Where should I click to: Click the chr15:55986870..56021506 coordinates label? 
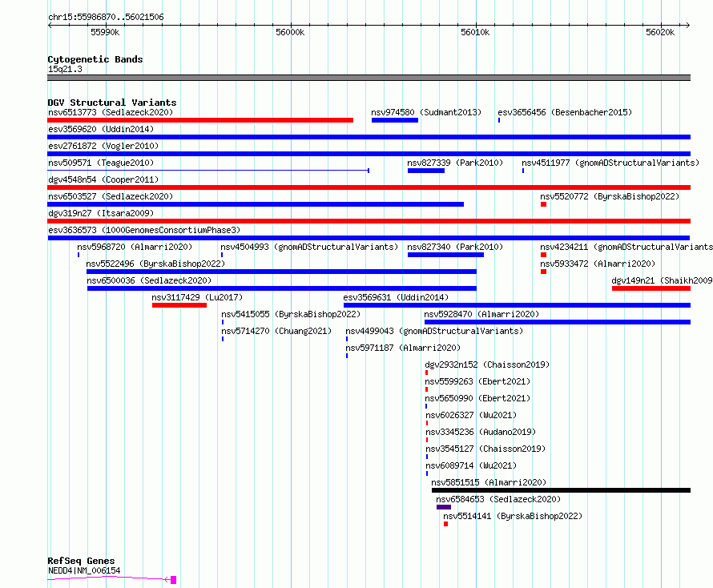click(106, 18)
